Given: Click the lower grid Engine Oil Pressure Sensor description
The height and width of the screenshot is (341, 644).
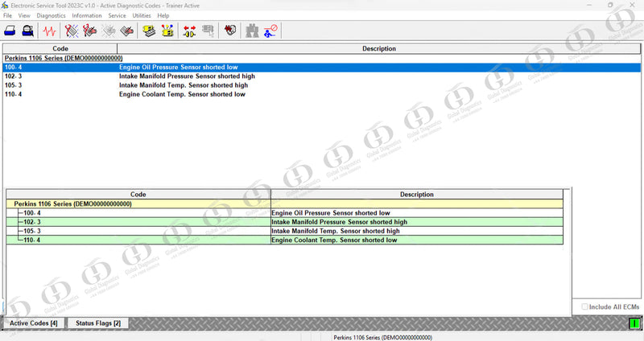Looking at the screenshot, I should [x=331, y=213].
